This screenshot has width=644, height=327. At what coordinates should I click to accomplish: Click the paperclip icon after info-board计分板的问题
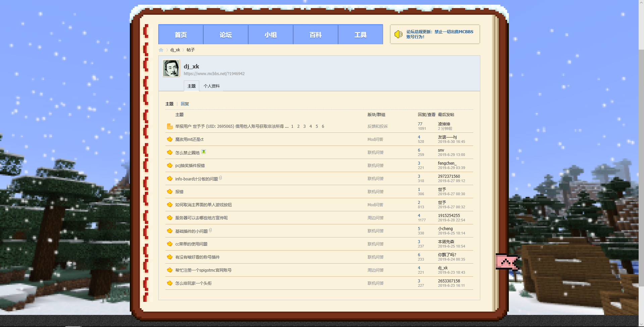point(221,178)
